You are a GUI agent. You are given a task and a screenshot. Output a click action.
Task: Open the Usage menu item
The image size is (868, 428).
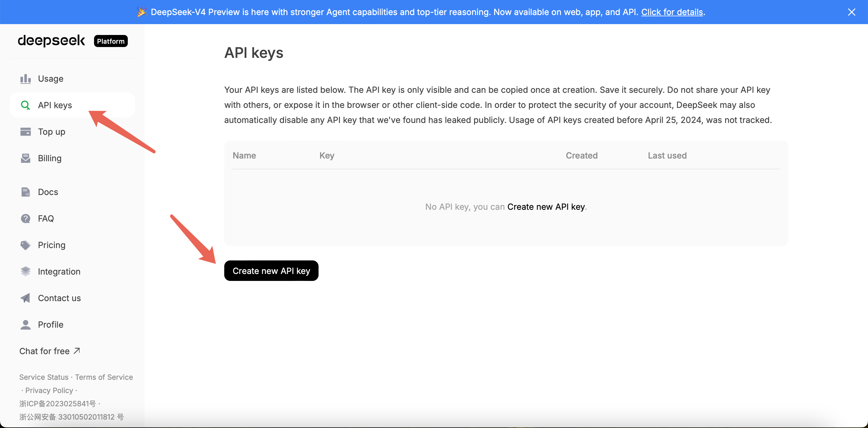pyautogui.click(x=72, y=79)
